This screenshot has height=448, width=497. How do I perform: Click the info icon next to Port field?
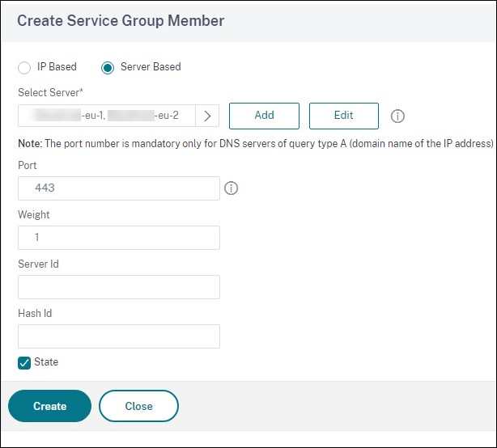231,188
